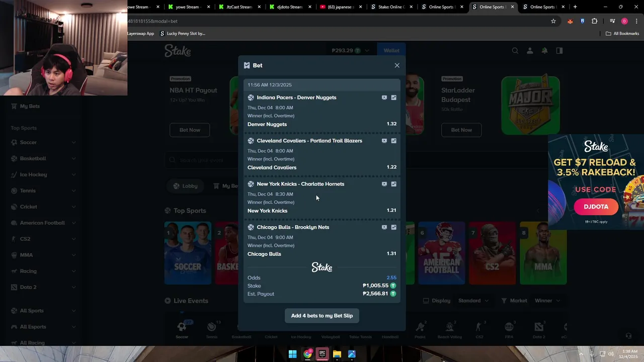Open the MMA top sport card
The height and width of the screenshot is (362, 644).
pyautogui.click(x=543, y=253)
